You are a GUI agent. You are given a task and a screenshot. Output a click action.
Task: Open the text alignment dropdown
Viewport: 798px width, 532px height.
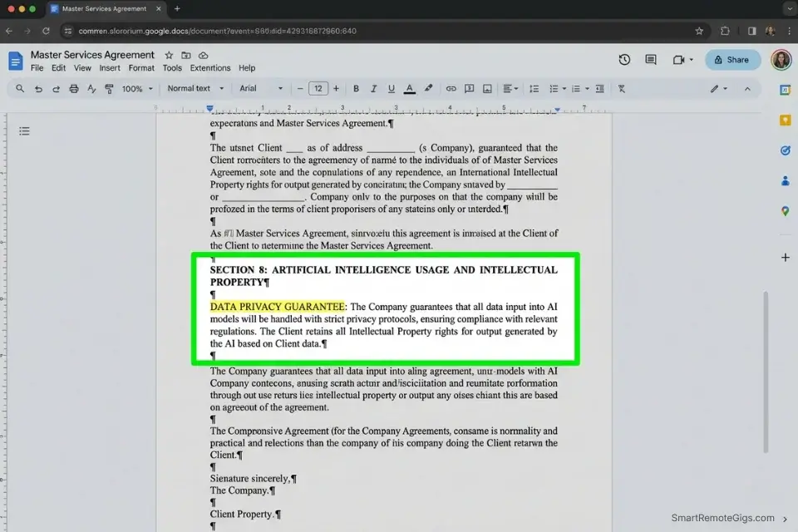pyautogui.click(x=510, y=89)
